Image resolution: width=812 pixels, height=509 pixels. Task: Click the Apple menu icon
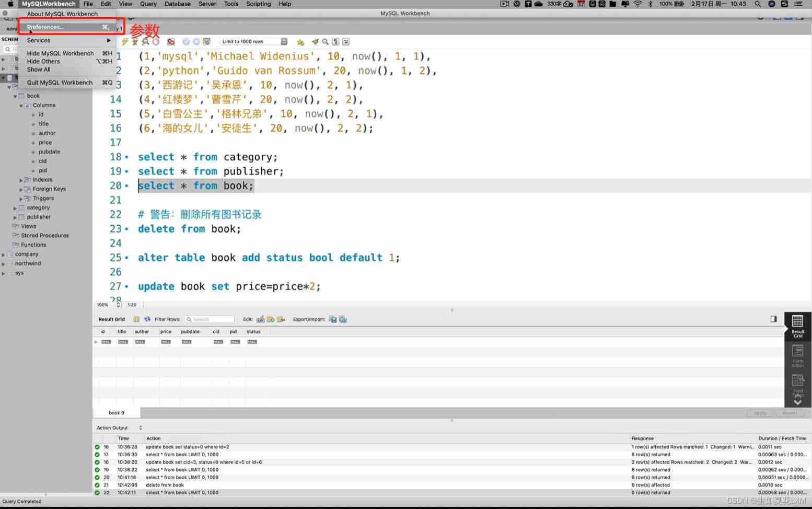pos(10,4)
